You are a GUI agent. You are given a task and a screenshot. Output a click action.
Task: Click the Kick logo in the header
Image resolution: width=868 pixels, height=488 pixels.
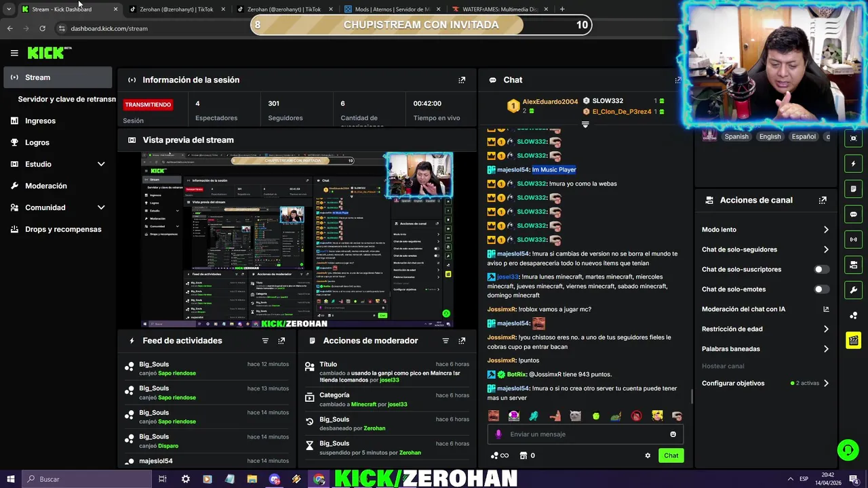pyautogui.click(x=49, y=53)
